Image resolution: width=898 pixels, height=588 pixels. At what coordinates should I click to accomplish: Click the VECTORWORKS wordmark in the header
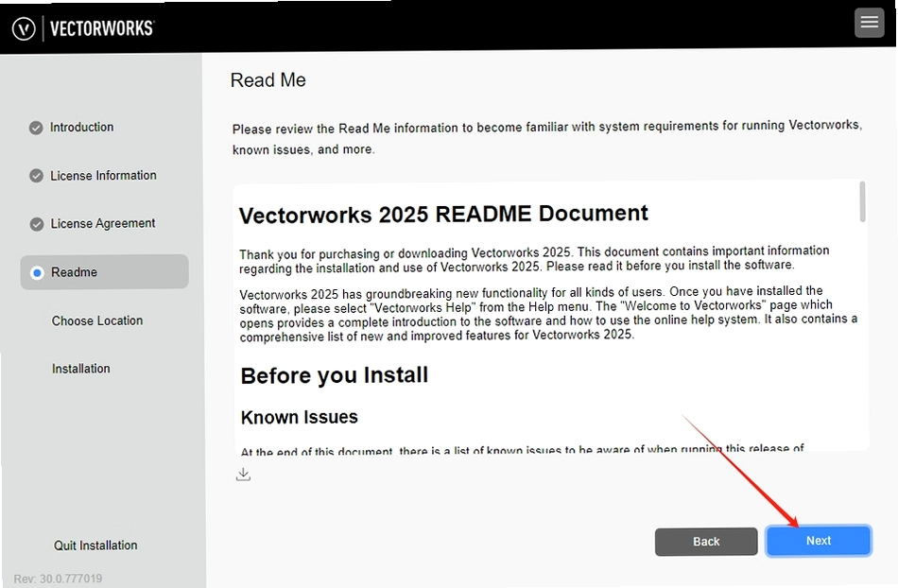pos(102,28)
